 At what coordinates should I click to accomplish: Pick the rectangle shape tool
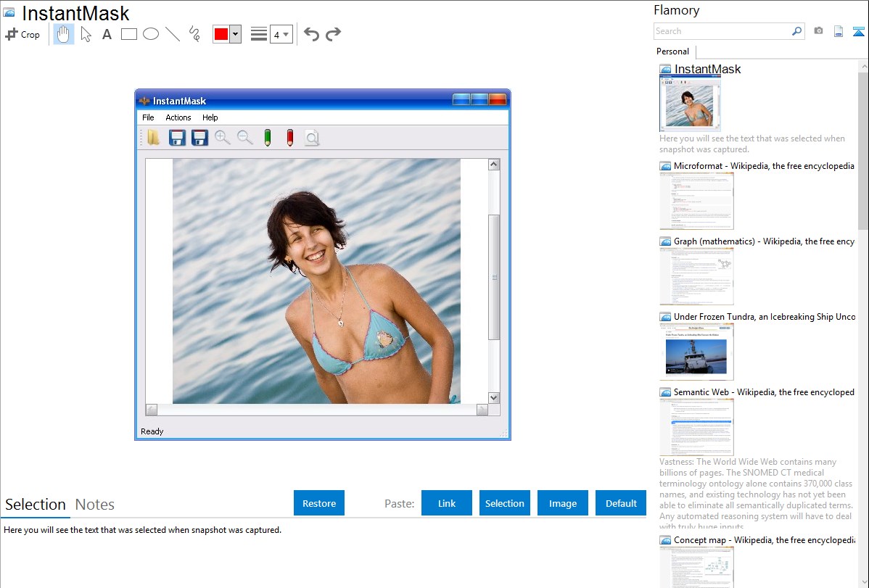[x=129, y=34]
